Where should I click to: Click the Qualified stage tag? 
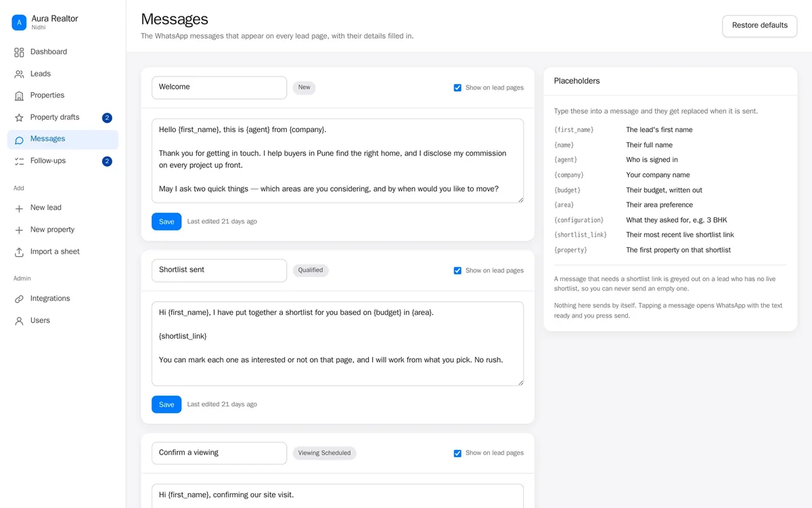[x=311, y=270]
